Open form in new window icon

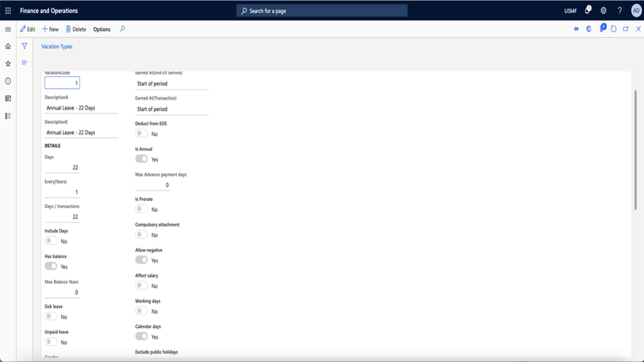(x=626, y=29)
